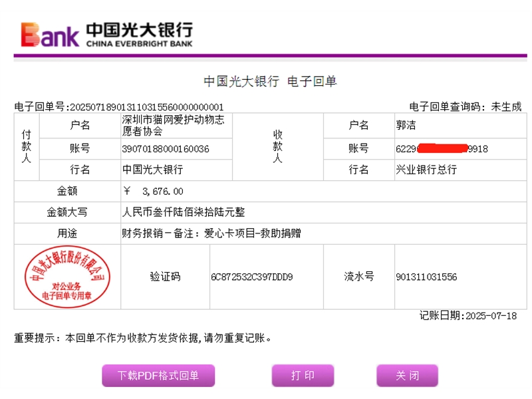532x399 pixels.
Task: Click the amount in words 人民币叁仟陆佰柒拾陆元整
Action: (184, 212)
